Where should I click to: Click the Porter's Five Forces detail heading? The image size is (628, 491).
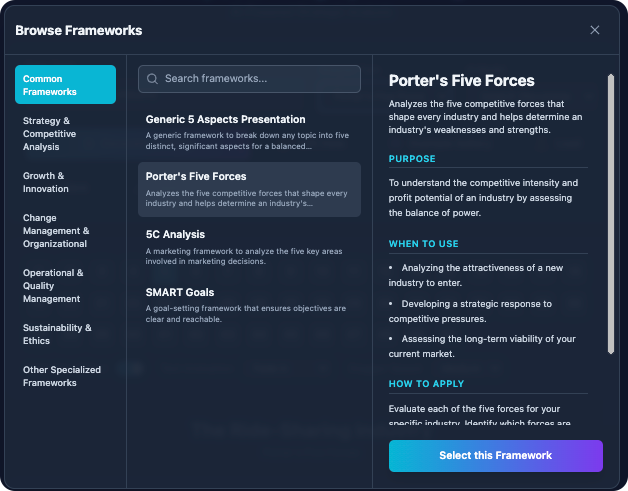(x=461, y=80)
